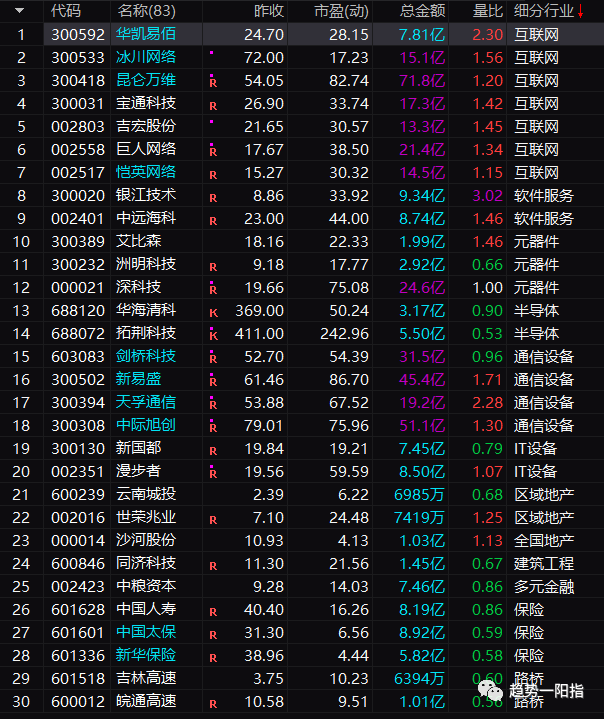Click the R icon beside 皖通高速
Viewport: 604px width, 719px height.
click(213, 704)
